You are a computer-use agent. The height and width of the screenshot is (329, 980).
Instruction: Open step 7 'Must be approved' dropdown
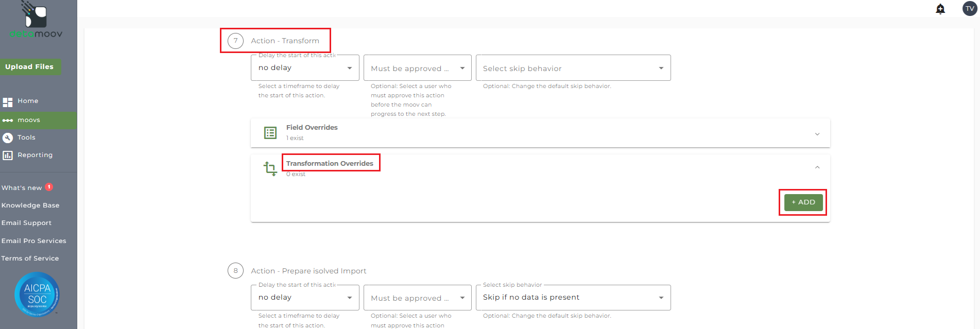417,68
